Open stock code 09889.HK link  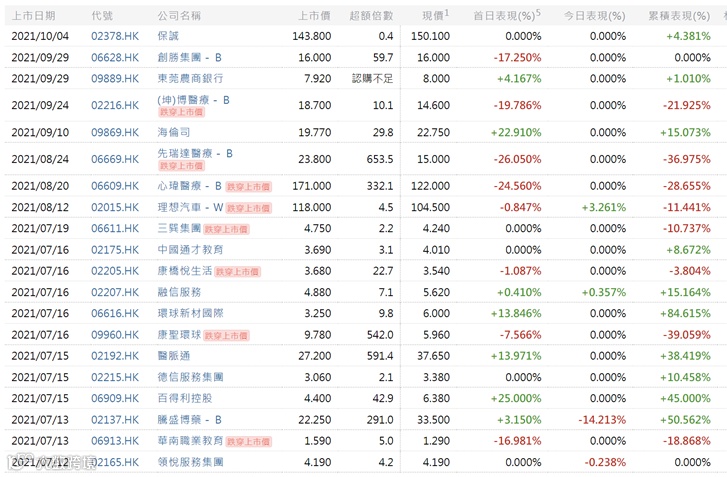[x=115, y=79]
